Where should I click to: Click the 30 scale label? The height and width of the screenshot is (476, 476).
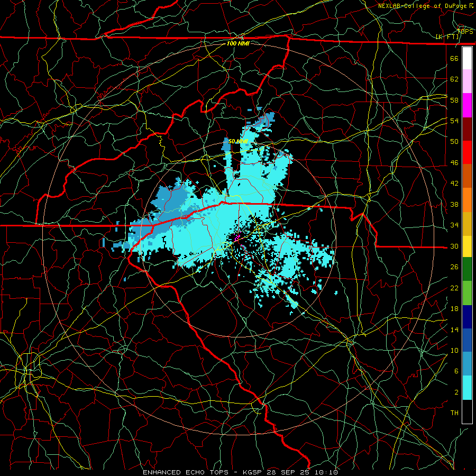coord(454,246)
